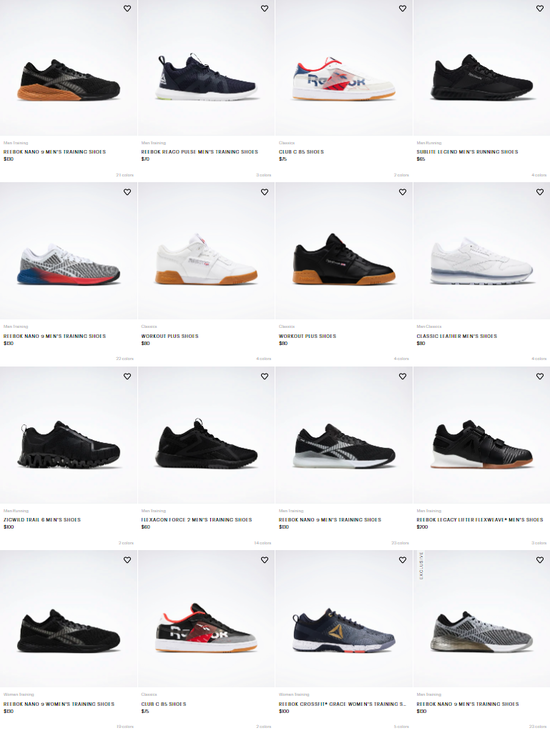The height and width of the screenshot is (733, 550).
Task: Click heart icon on Legacy Lifter Flexweave shoe
Action: [540, 376]
